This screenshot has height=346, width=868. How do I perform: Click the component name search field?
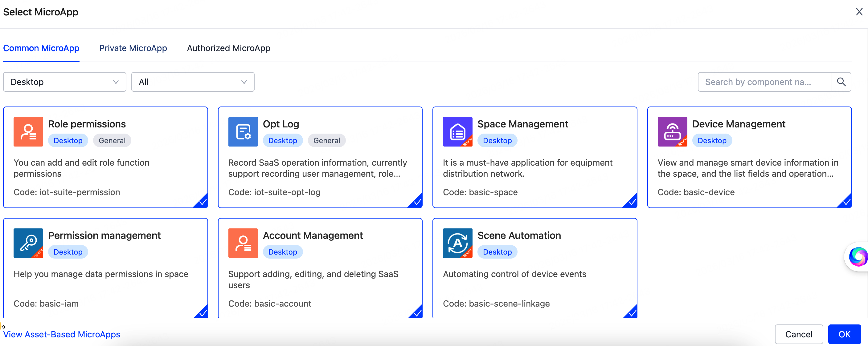[x=765, y=82]
